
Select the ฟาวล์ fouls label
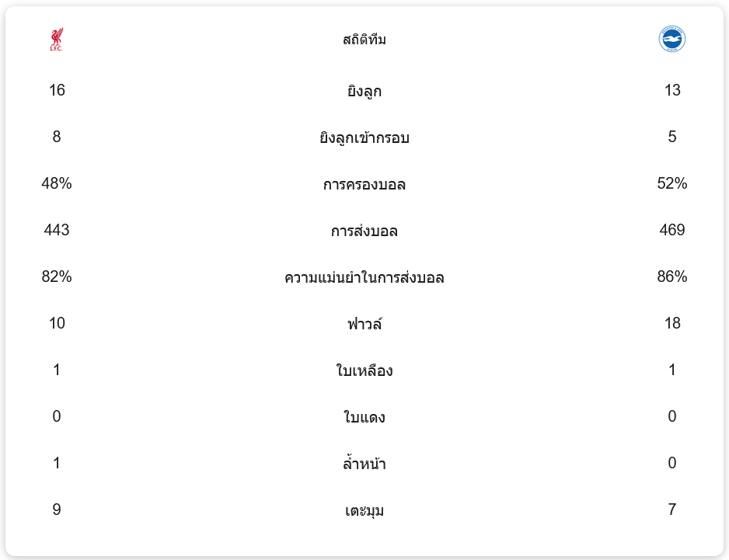click(x=364, y=325)
